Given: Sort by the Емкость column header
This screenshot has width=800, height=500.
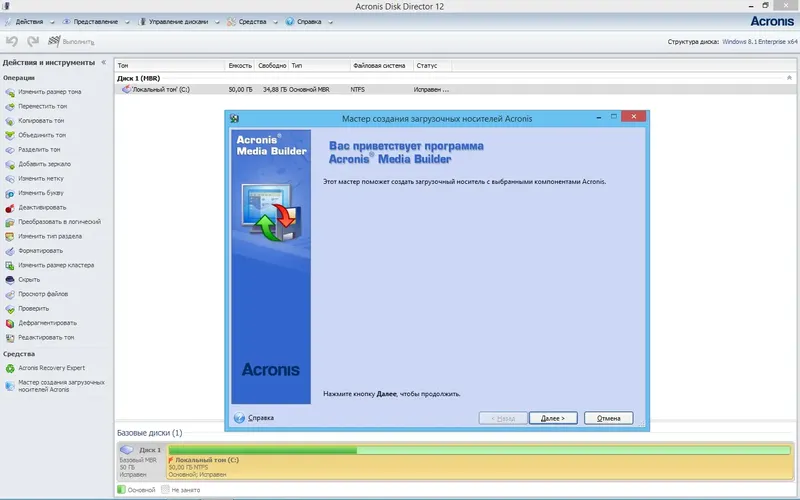Looking at the screenshot, I should [240, 65].
